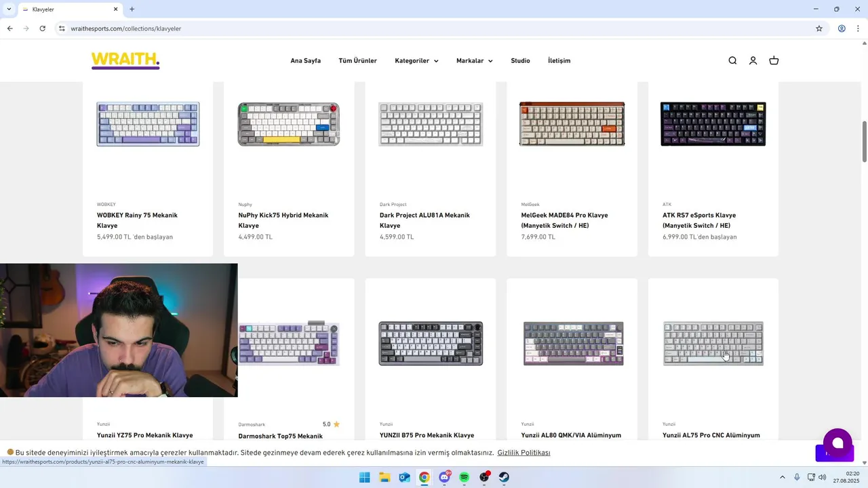Click the NuPhy Kick75 keyboard image
This screenshot has width=868, height=488.
[289, 124]
